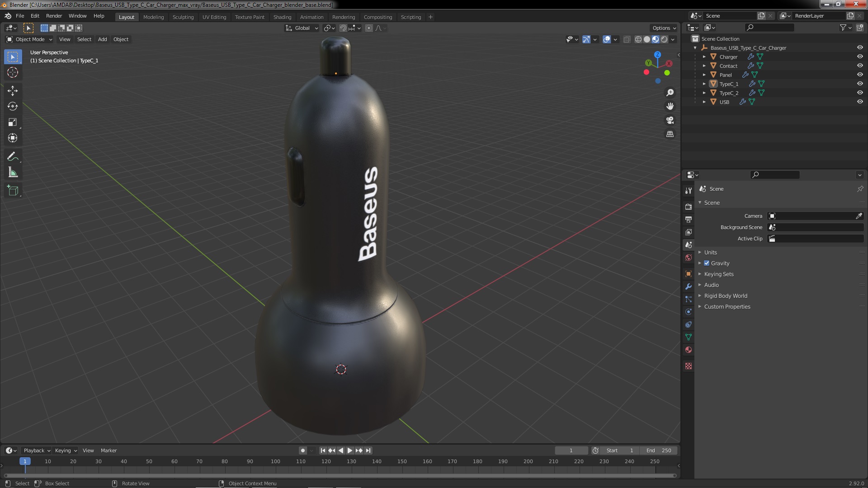868x488 pixels.
Task: Click the End frame field 250
Action: (659, 450)
